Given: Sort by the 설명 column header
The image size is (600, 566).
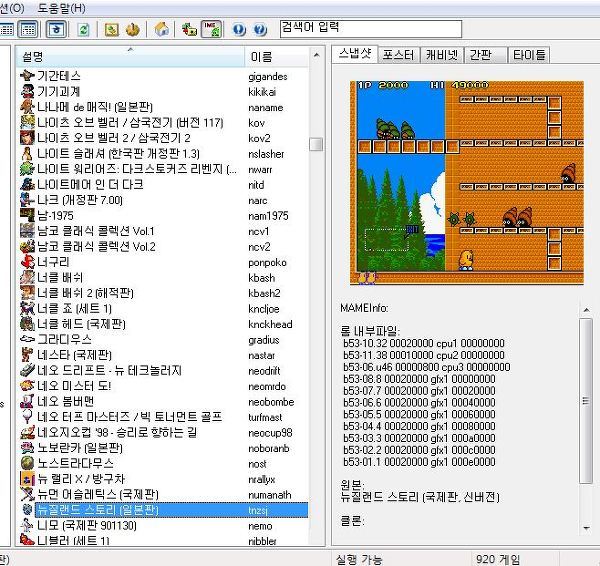Looking at the screenshot, I should click(x=130, y=57).
